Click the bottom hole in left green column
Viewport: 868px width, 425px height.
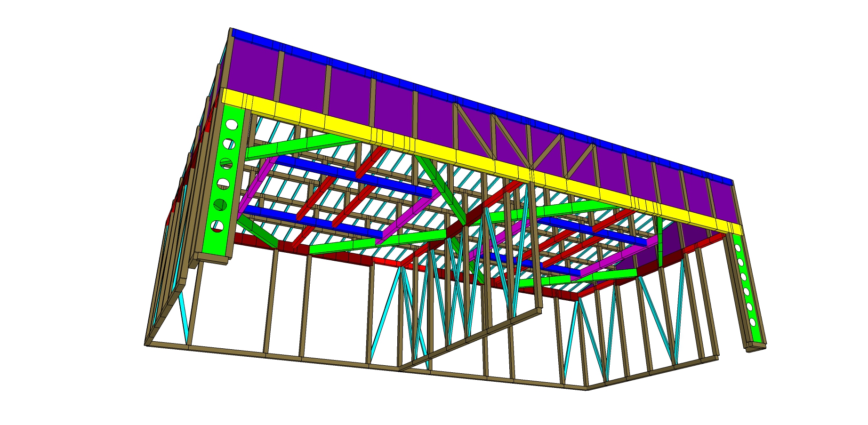[217, 226]
